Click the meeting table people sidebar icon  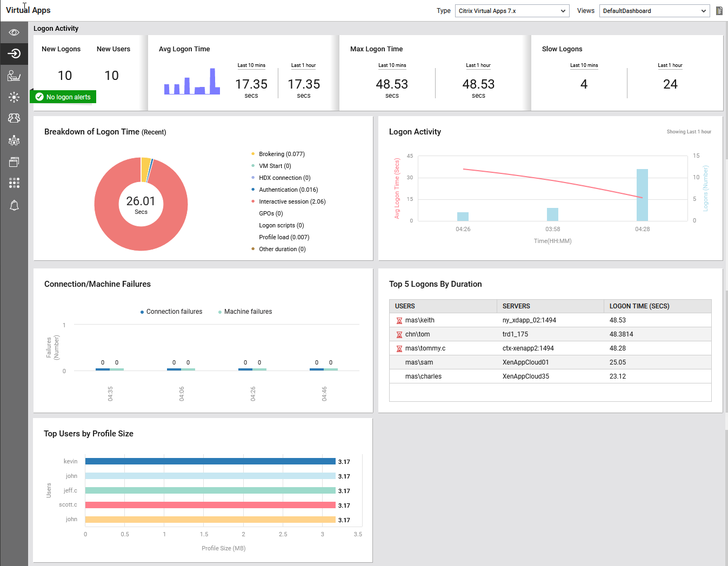click(x=14, y=140)
